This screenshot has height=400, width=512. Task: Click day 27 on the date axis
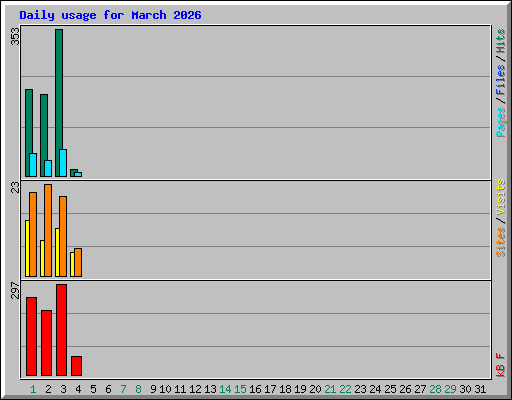tap(420, 389)
